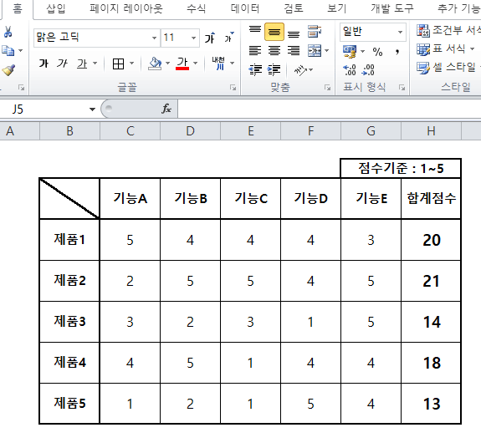Select the Format Painter brush icon
This screenshot has width=481, height=448.
click(x=8, y=70)
